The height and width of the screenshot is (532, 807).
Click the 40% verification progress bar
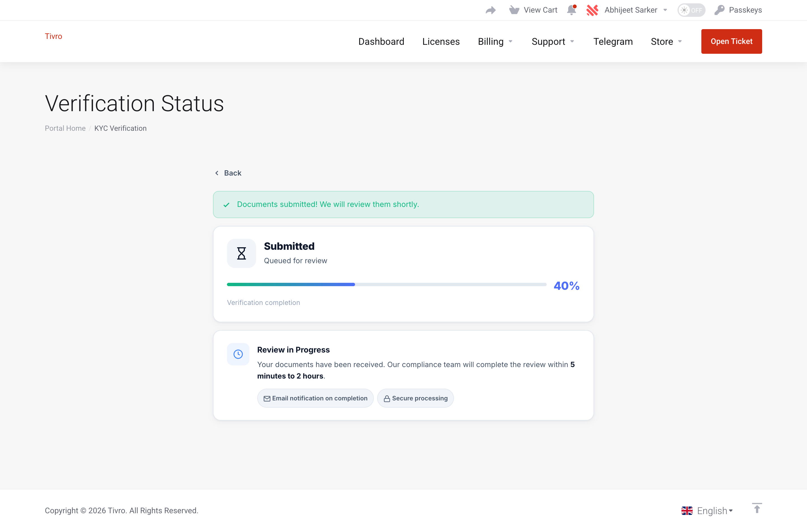[x=386, y=284]
